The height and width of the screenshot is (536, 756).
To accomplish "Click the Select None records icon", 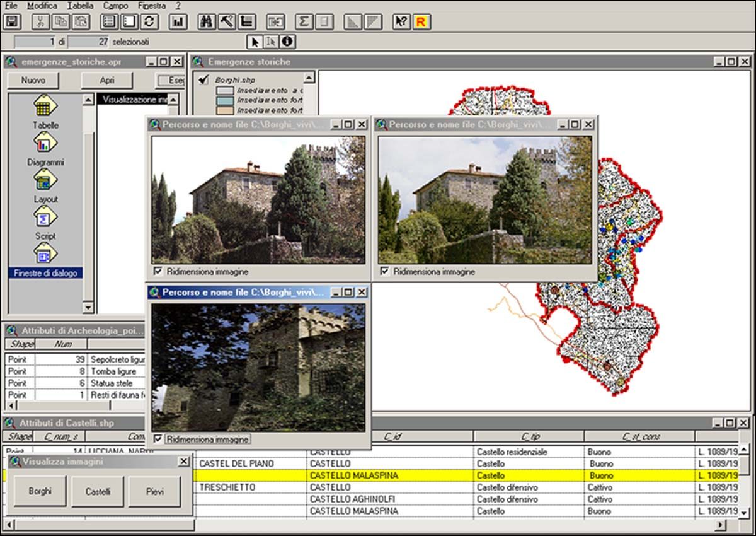I will tap(129, 21).
